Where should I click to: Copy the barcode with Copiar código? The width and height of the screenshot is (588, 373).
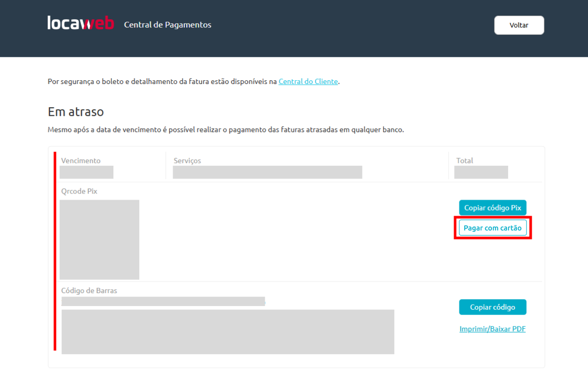click(493, 307)
